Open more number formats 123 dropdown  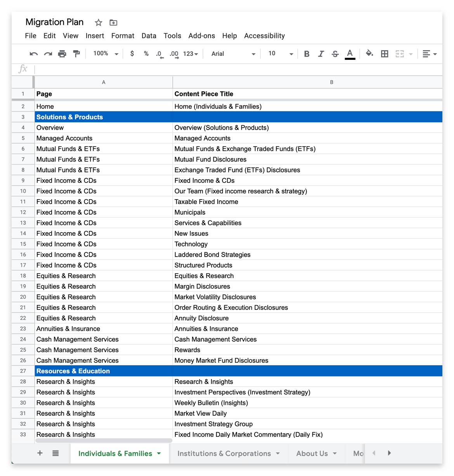(191, 54)
